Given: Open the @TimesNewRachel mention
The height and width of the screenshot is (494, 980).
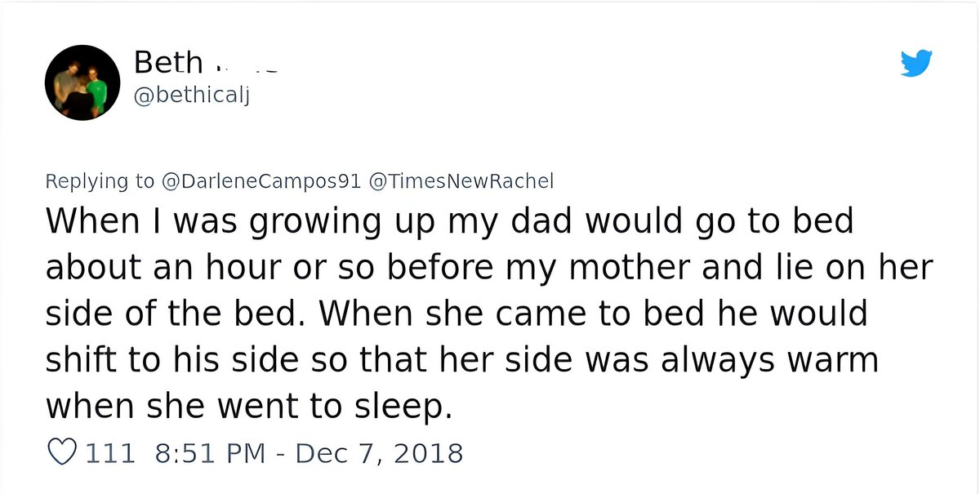Looking at the screenshot, I should [x=461, y=181].
